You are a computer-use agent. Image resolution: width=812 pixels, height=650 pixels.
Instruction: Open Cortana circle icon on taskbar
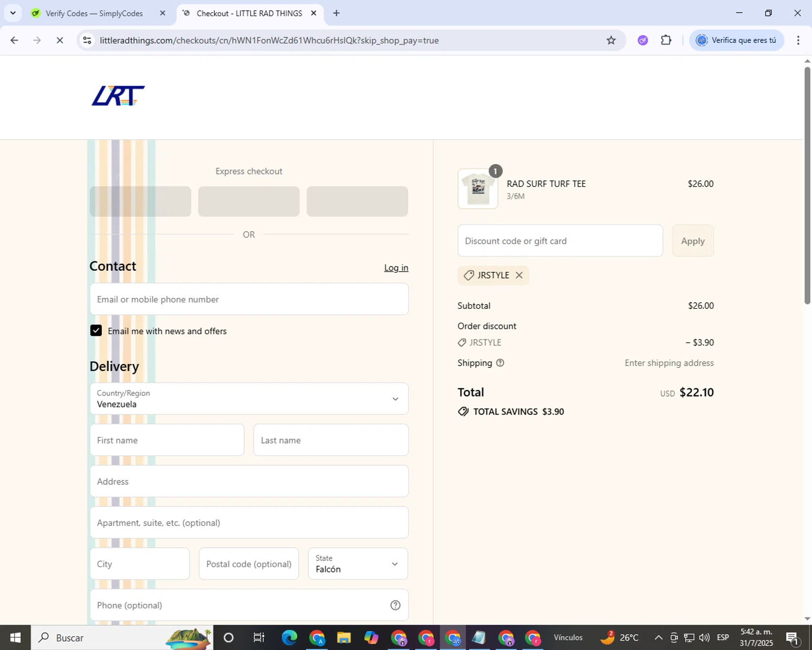coord(228,638)
